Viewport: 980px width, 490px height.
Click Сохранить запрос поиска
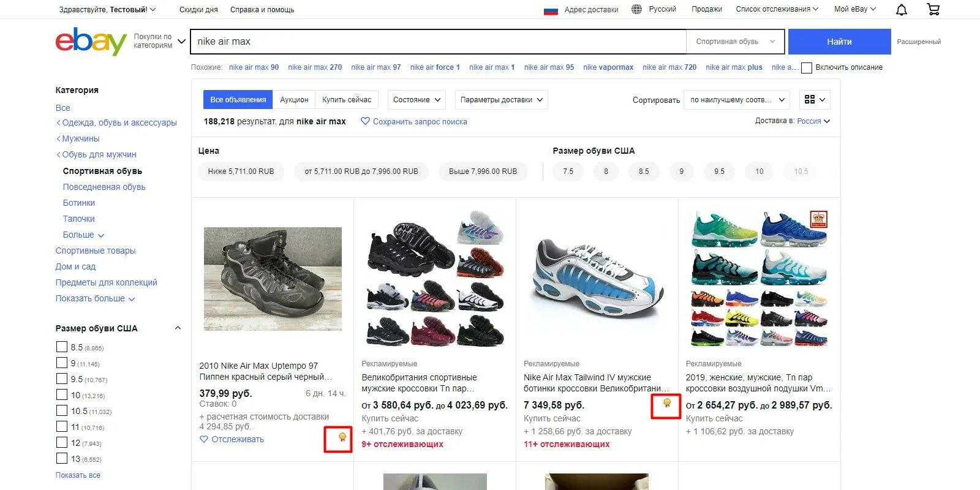pyautogui.click(x=420, y=121)
